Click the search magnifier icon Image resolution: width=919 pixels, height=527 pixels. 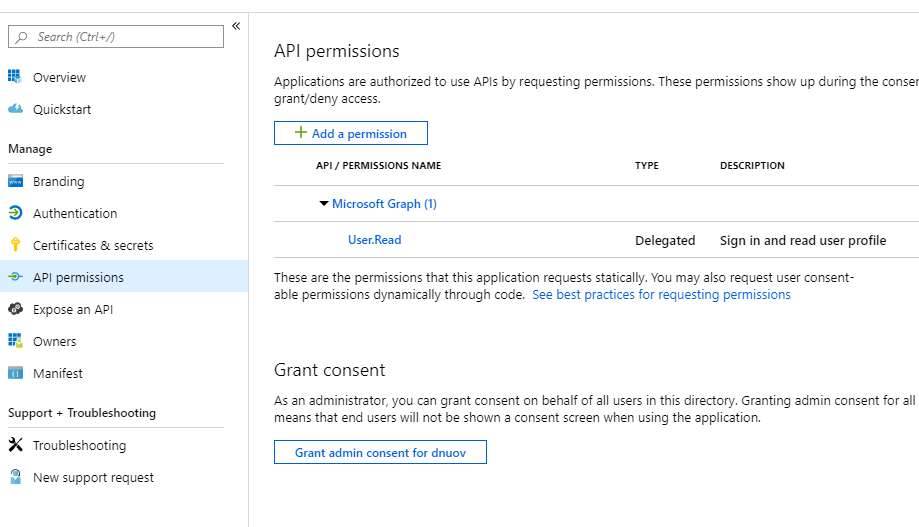pos(22,37)
